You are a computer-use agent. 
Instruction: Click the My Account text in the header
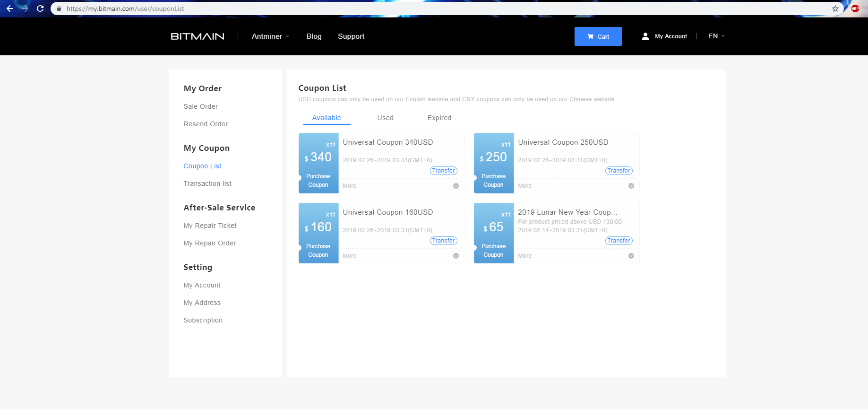click(671, 36)
